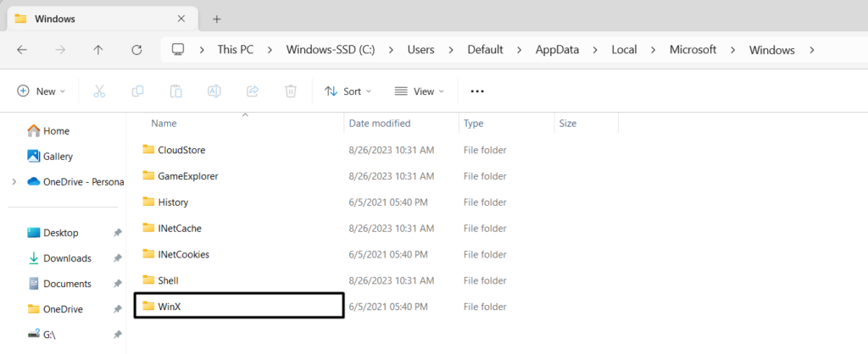Open the See more ellipsis menu
This screenshot has width=868, height=354.
[x=477, y=91]
